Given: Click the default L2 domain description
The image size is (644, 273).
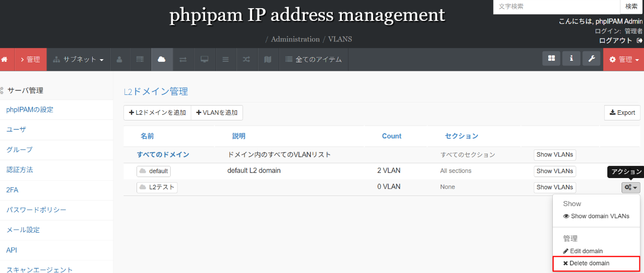Looking at the screenshot, I should pyautogui.click(x=254, y=170).
